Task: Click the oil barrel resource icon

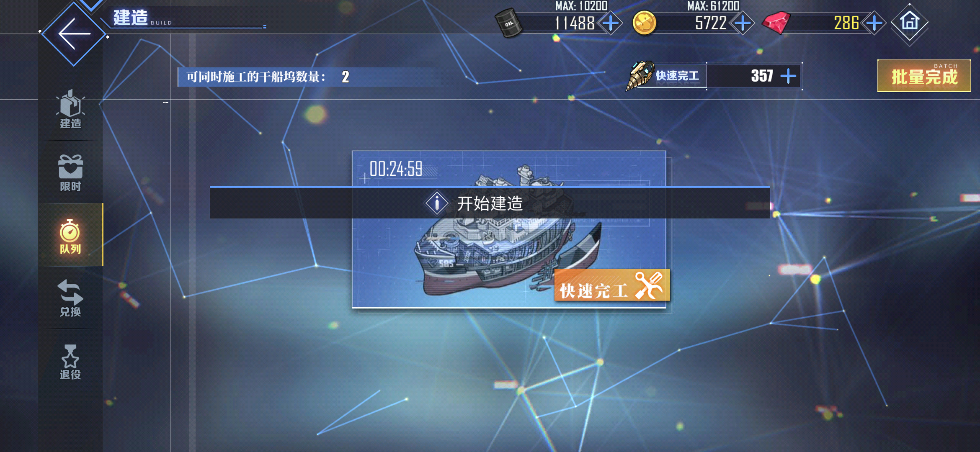Action: [x=508, y=23]
